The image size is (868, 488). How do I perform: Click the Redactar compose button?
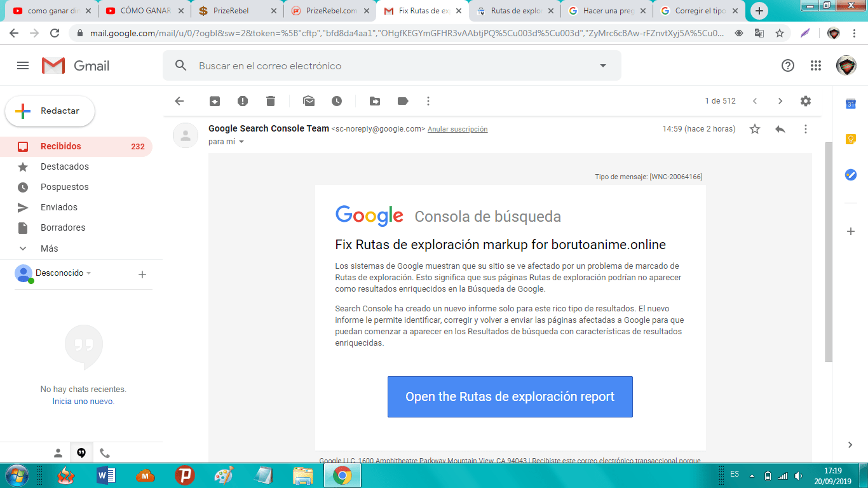(50, 111)
